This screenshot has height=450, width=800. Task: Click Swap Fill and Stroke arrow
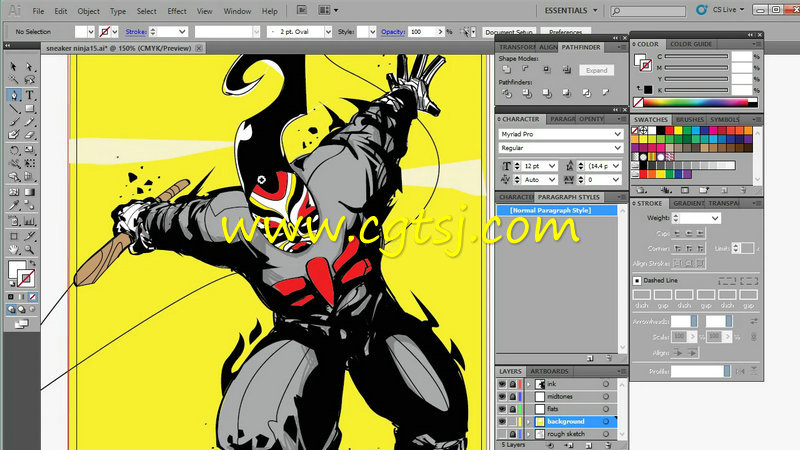[33, 264]
